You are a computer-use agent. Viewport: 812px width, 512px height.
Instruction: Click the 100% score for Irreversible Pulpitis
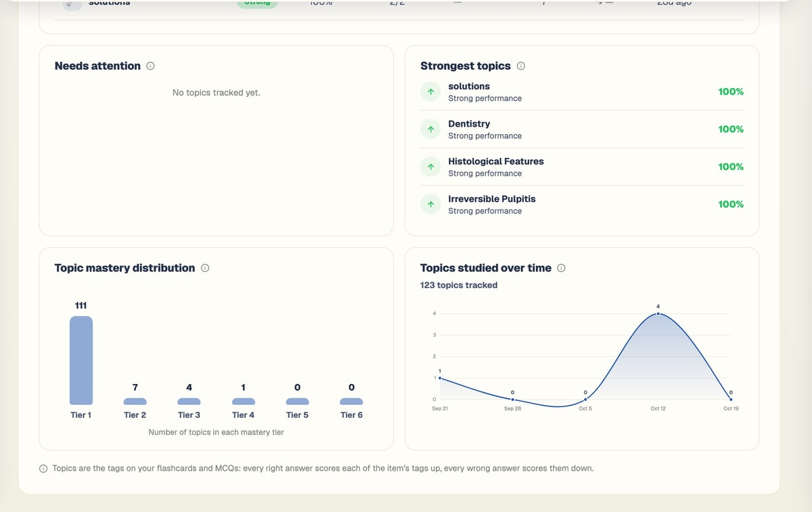pyautogui.click(x=731, y=204)
